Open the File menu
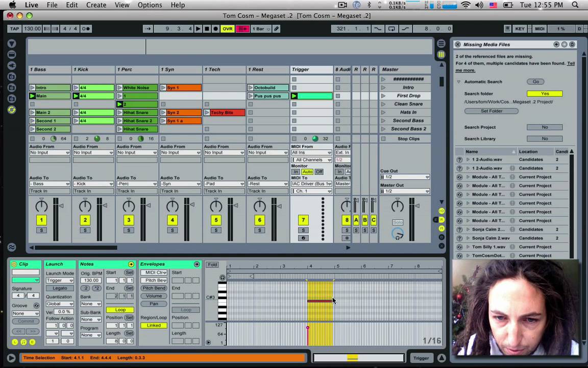Viewport: 588px width, 368px height. pyautogui.click(x=52, y=5)
